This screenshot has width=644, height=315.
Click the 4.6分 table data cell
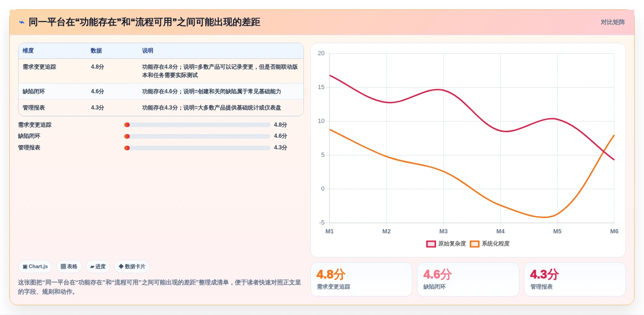click(x=98, y=91)
